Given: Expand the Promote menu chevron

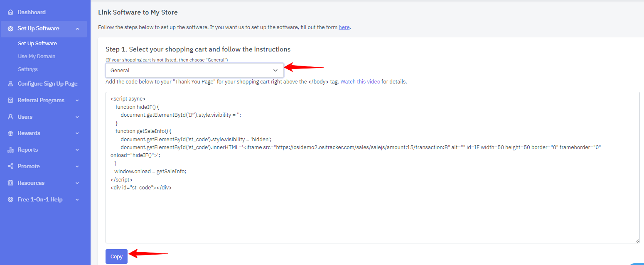Looking at the screenshot, I should pos(77,167).
